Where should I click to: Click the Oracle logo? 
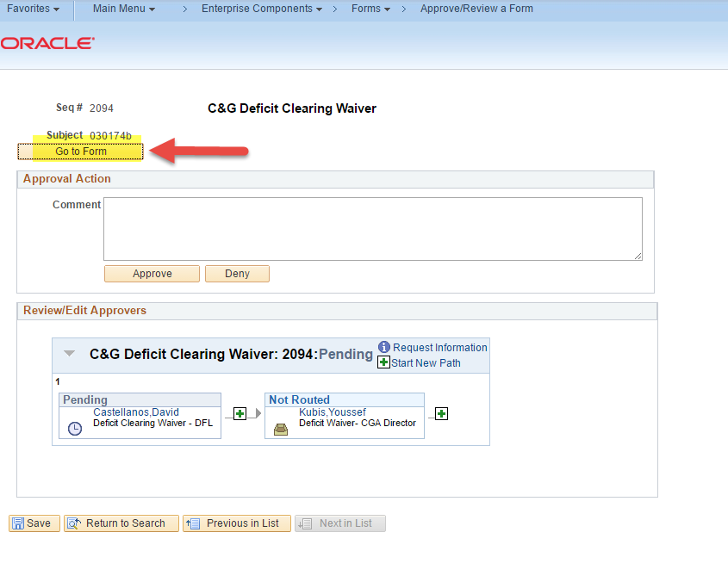(x=47, y=43)
